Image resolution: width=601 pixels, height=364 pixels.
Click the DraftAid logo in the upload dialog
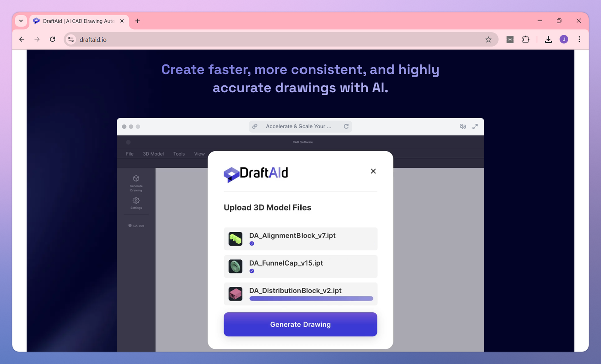tap(255, 174)
